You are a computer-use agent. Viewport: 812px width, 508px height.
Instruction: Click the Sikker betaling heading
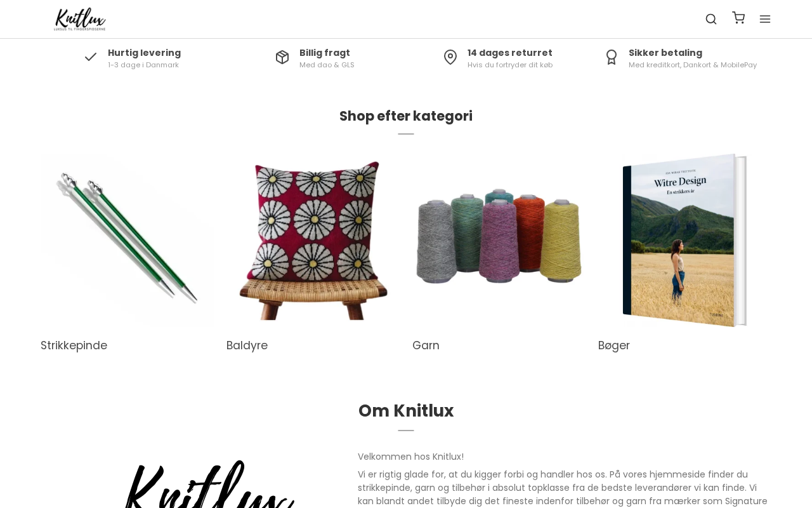tap(665, 53)
